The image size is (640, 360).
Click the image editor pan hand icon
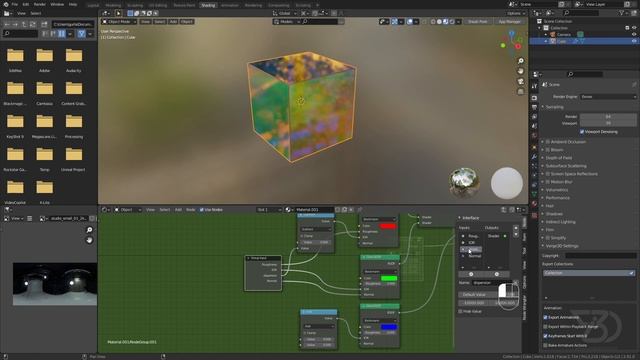pyautogui.click(x=89, y=240)
